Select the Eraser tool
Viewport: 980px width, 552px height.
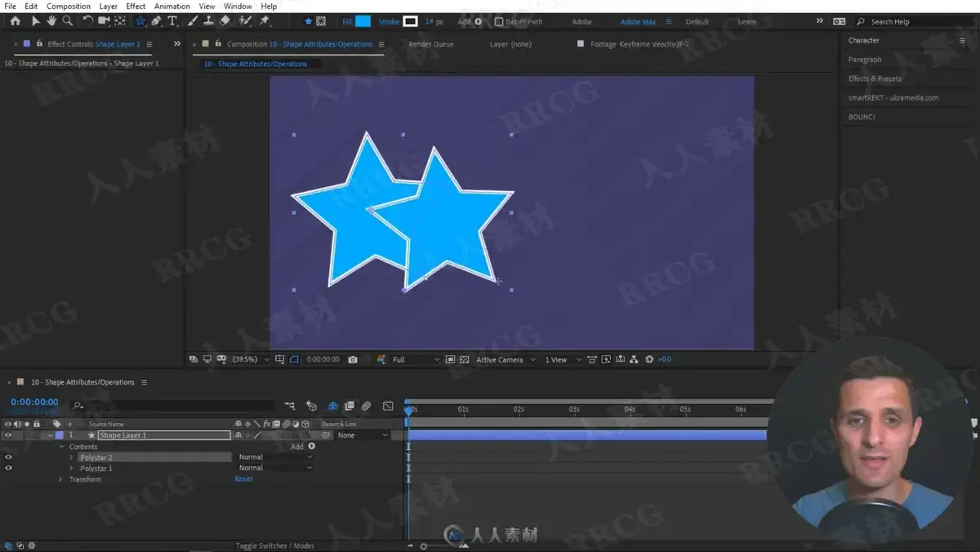click(225, 21)
